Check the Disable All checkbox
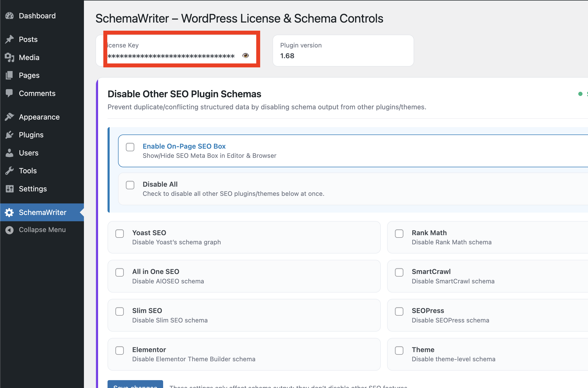588x388 pixels. click(130, 185)
